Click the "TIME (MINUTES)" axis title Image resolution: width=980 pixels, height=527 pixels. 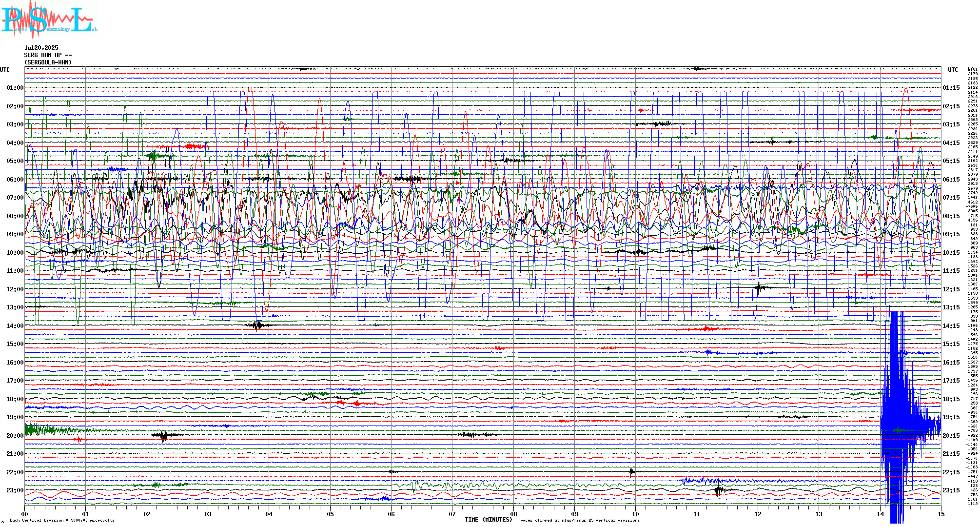click(x=489, y=520)
